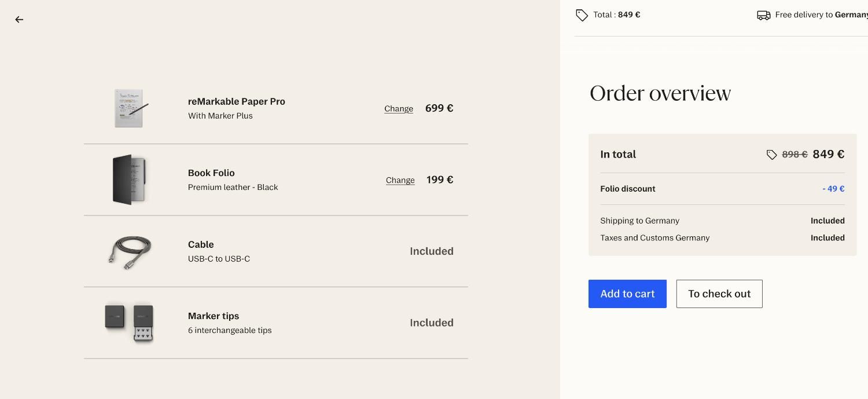Screen dimensions: 868x399
Task: Click the tag icon next to 898 €
Action: pyautogui.click(x=771, y=155)
